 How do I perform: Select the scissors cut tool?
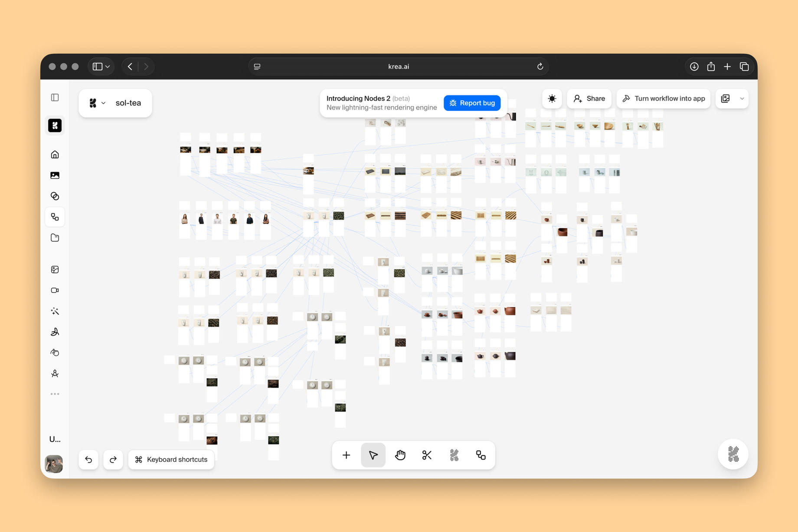click(427, 455)
